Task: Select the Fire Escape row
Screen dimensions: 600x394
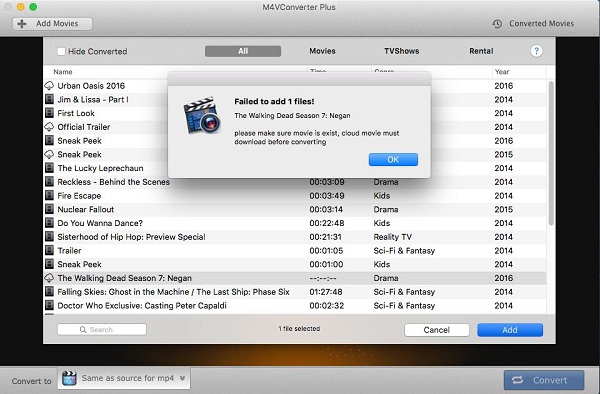Action: [295, 195]
